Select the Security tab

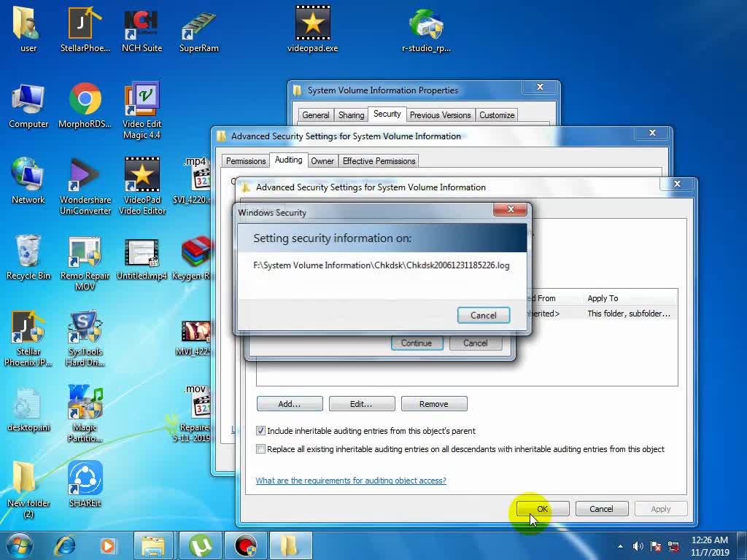387,114
